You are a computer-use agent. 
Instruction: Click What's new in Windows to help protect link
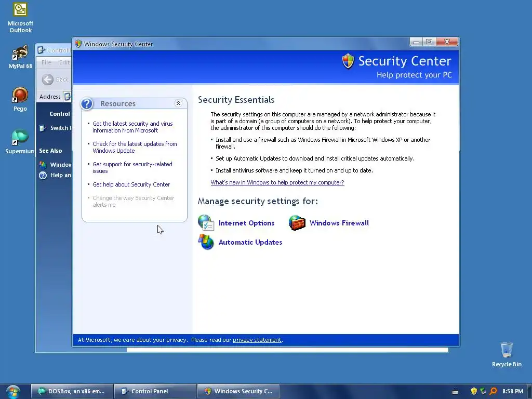277,182
